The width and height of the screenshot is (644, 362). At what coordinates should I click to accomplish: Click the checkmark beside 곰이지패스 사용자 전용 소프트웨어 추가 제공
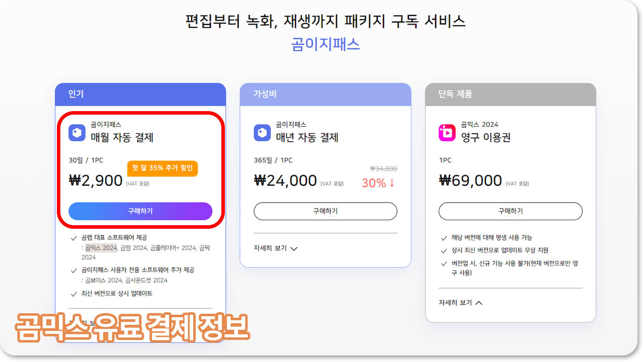click(x=73, y=269)
